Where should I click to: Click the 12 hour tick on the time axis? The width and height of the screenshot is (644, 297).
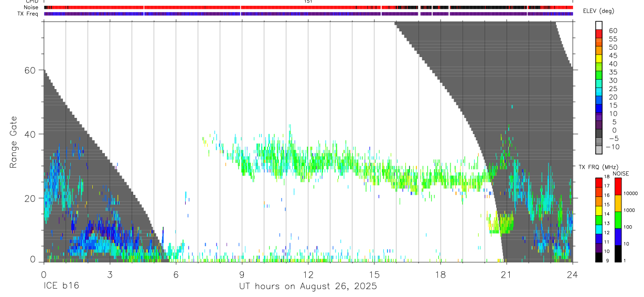308,274
